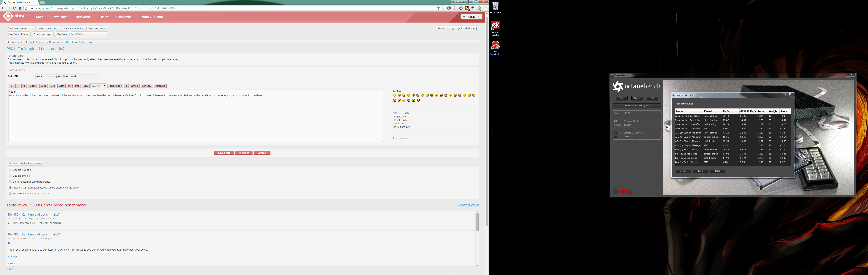This screenshot has height=275, width=868.
Task: Open the Font colour picker
Action: [x=115, y=86]
